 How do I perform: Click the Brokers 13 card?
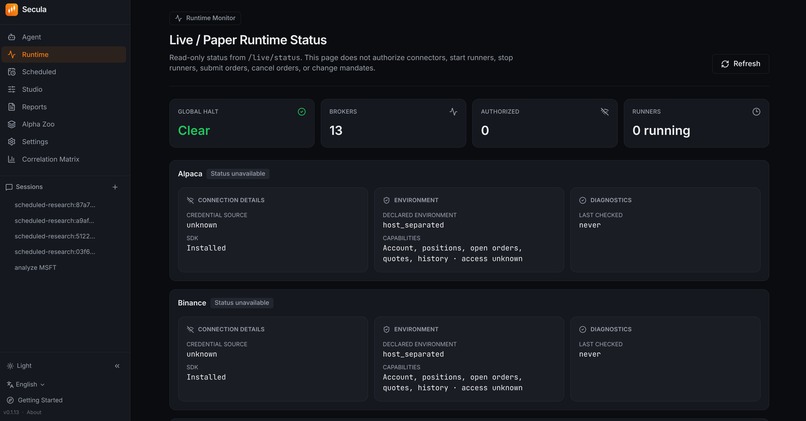393,123
